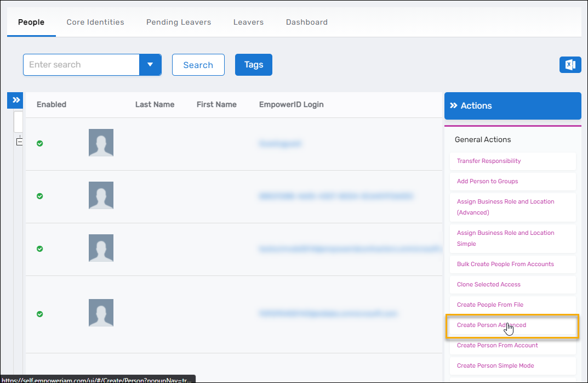Open the Pending Leavers tab
588x383 pixels.
pyautogui.click(x=179, y=22)
